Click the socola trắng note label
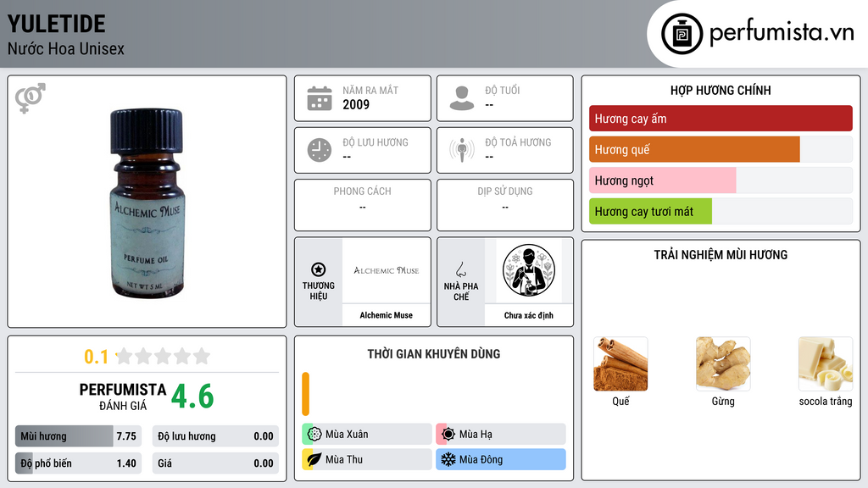This screenshot has width=868, height=488. pyautogui.click(x=826, y=401)
